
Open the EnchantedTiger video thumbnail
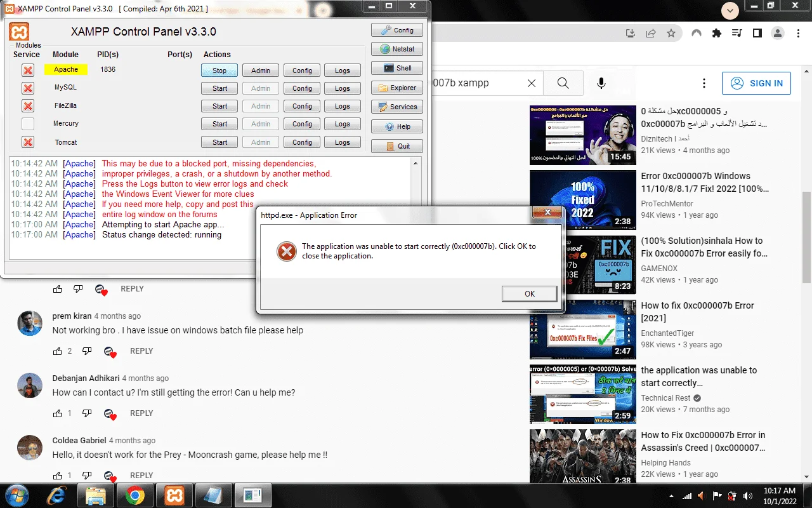click(583, 330)
